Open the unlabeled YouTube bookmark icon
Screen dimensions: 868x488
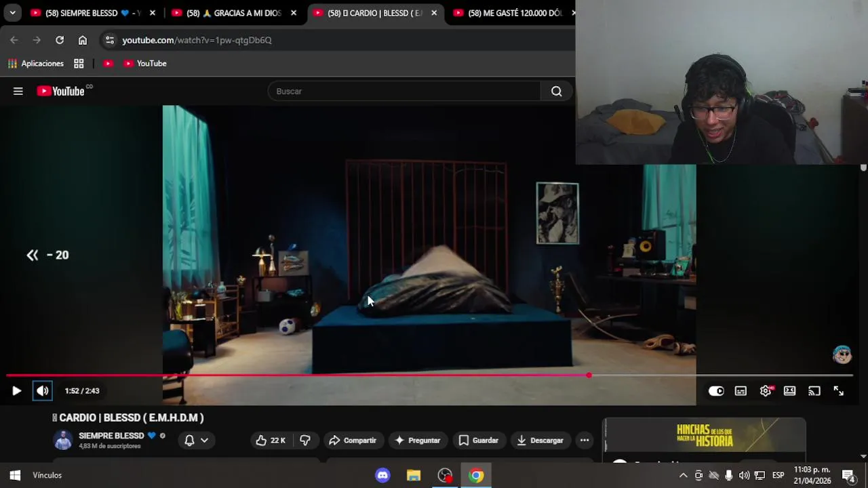pyautogui.click(x=108, y=64)
